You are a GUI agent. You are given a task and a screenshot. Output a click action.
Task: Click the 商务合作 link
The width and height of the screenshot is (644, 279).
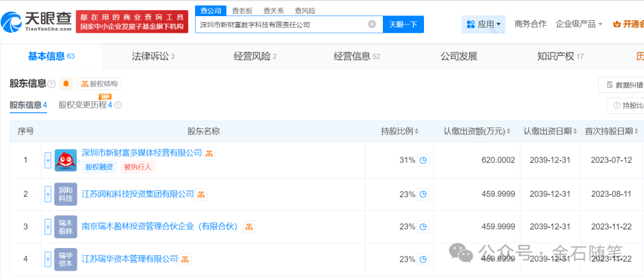coord(530,24)
